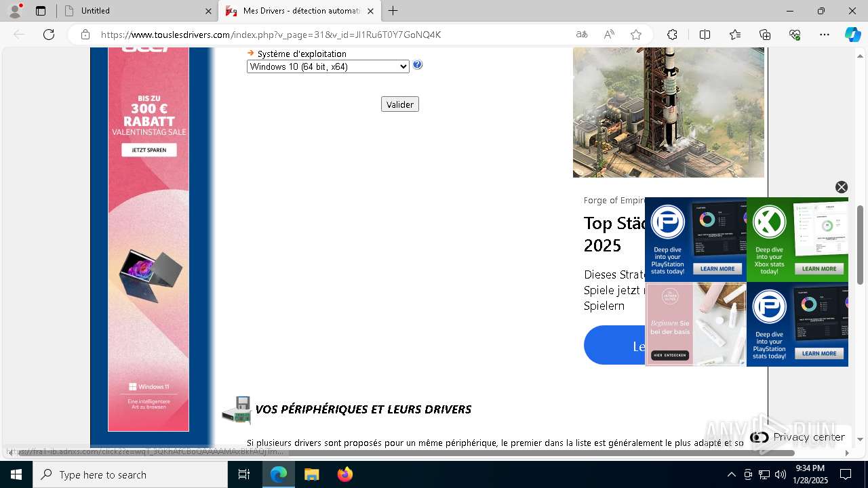The width and height of the screenshot is (868, 488).
Task: Open Browser essentials heart icon
Action: [795, 35]
